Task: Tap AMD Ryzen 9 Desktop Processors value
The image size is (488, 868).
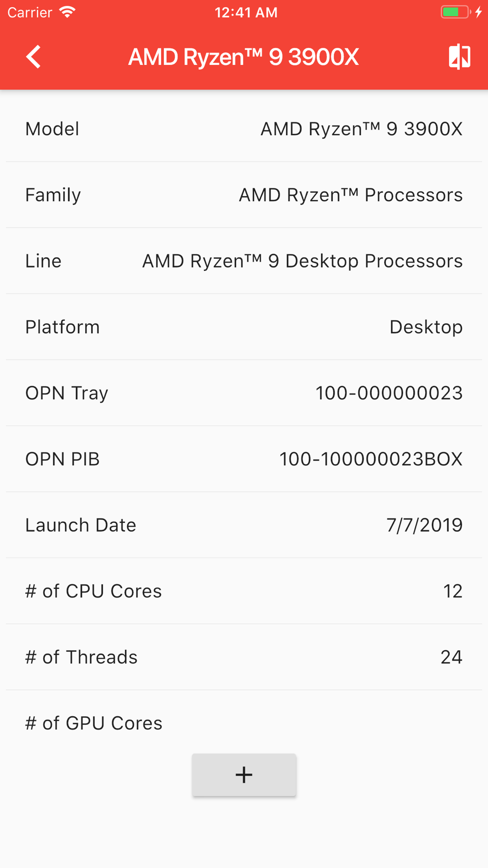Action: pos(302,261)
